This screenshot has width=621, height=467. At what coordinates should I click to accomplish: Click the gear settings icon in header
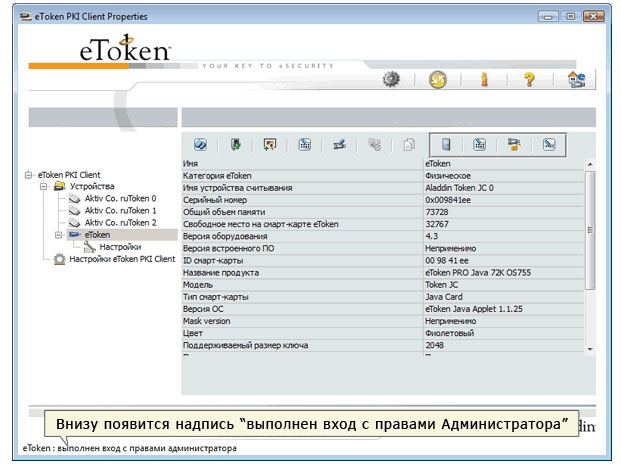point(392,81)
